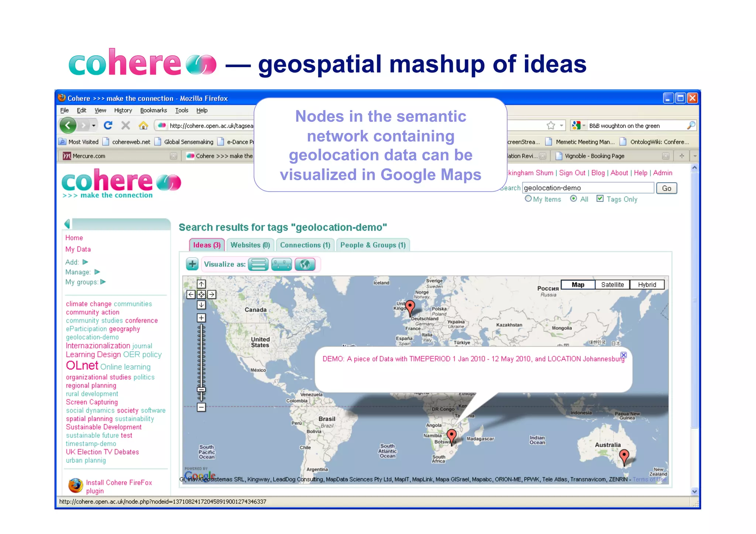This screenshot has height=534, width=756.
Task: Select the My Items radio button
Action: pyautogui.click(x=528, y=199)
